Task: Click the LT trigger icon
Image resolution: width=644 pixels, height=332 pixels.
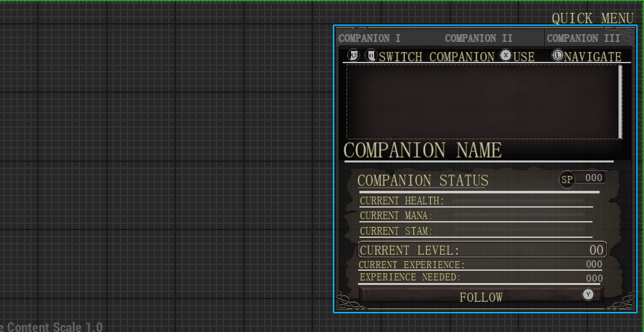Action: (x=354, y=55)
